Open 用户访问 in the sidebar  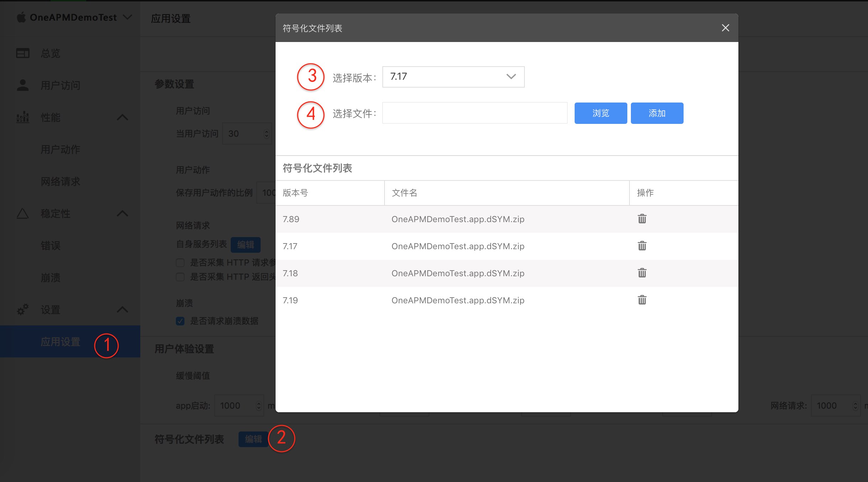pos(60,85)
